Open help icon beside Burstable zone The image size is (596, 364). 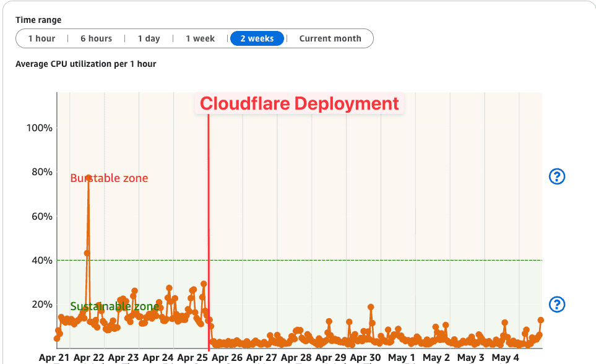pos(557,176)
